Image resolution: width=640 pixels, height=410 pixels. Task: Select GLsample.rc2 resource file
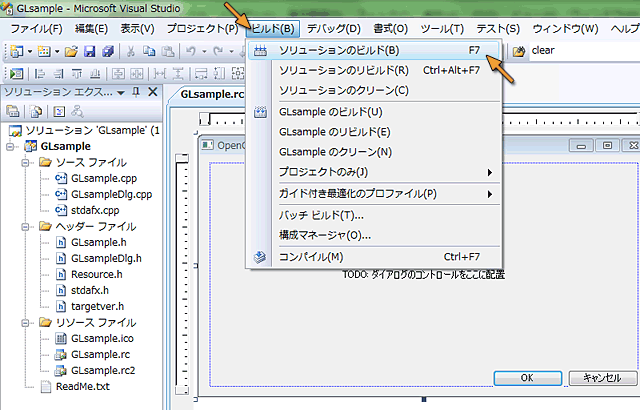tap(103, 370)
